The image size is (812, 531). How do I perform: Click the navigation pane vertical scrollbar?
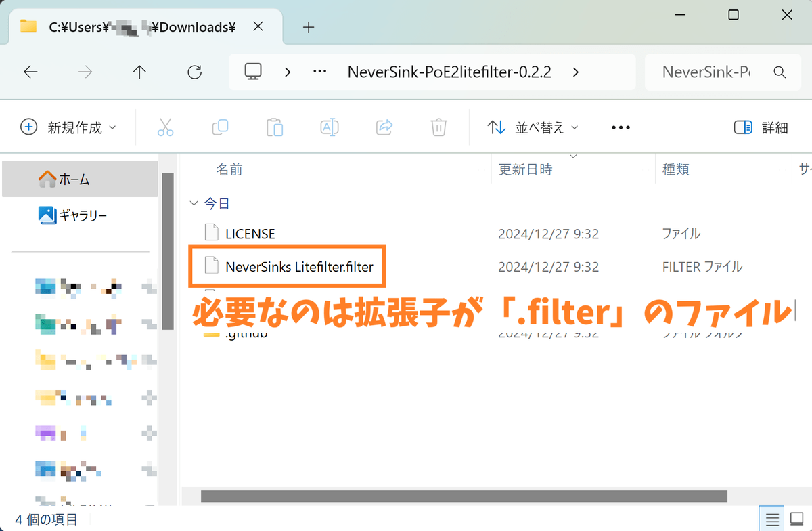coord(167,251)
